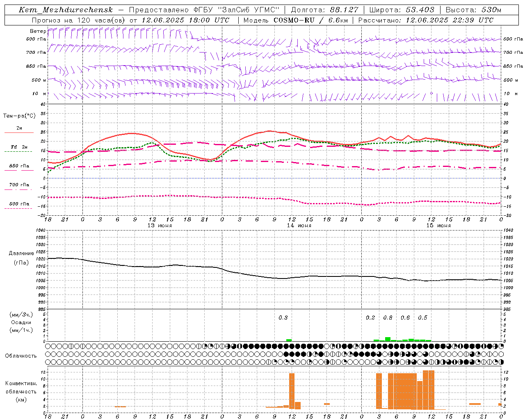This screenshot has height=420, width=525.
Task: Click the "Облачность" cloud cover label
Action: [x=21, y=356]
